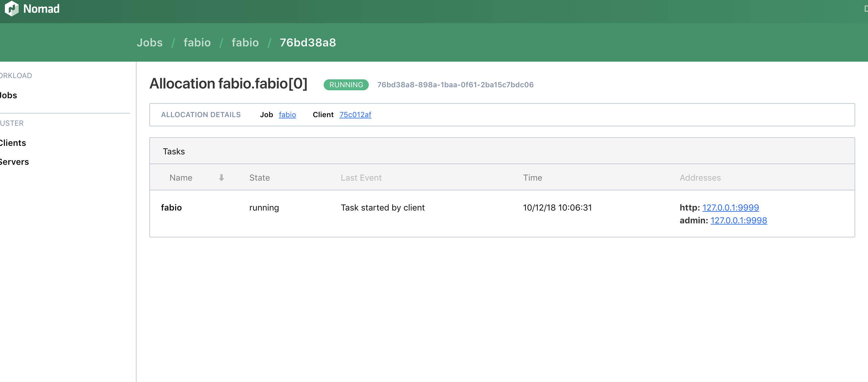The width and height of the screenshot is (868, 382).
Task: Open client 75c012af link
Action: click(x=355, y=115)
